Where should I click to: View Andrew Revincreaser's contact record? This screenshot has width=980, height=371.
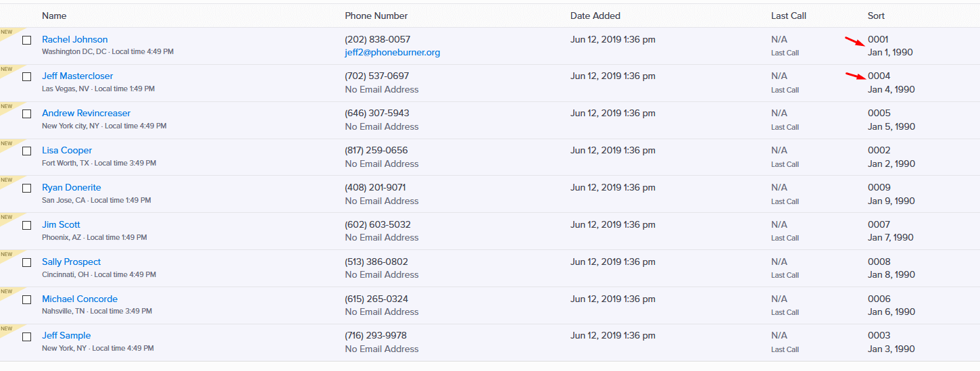point(87,113)
